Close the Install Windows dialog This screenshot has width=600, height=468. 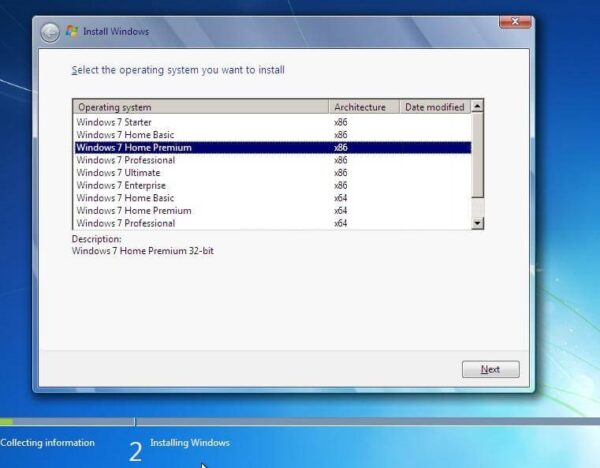[x=515, y=22]
